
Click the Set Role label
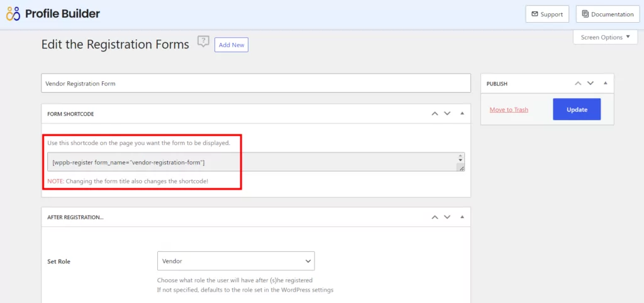pos(58,261)
